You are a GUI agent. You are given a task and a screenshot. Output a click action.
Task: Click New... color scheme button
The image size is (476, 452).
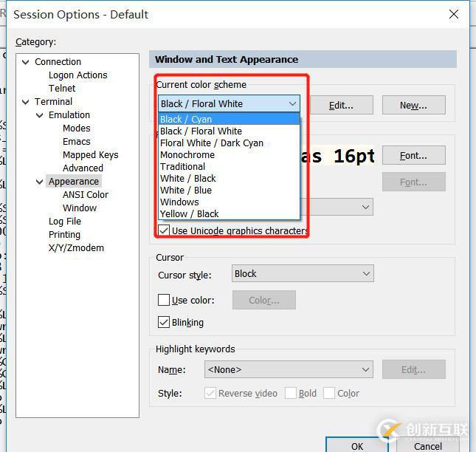[x=414, y=105]
